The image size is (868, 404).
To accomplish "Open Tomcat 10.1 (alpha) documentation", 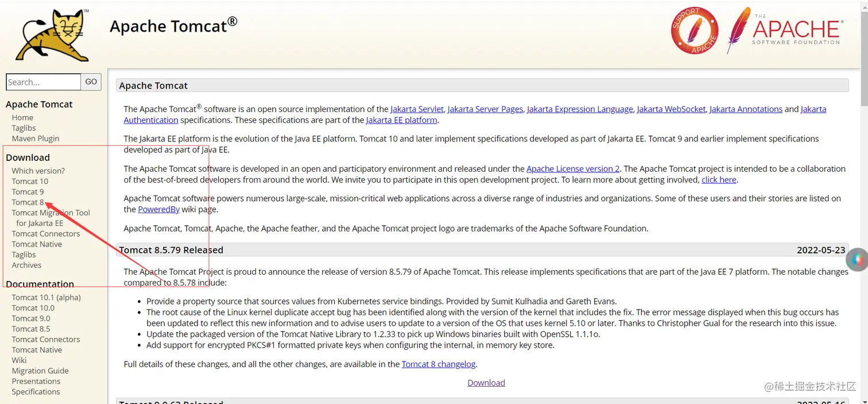I will pyautogui.click(x=46, y=298).
